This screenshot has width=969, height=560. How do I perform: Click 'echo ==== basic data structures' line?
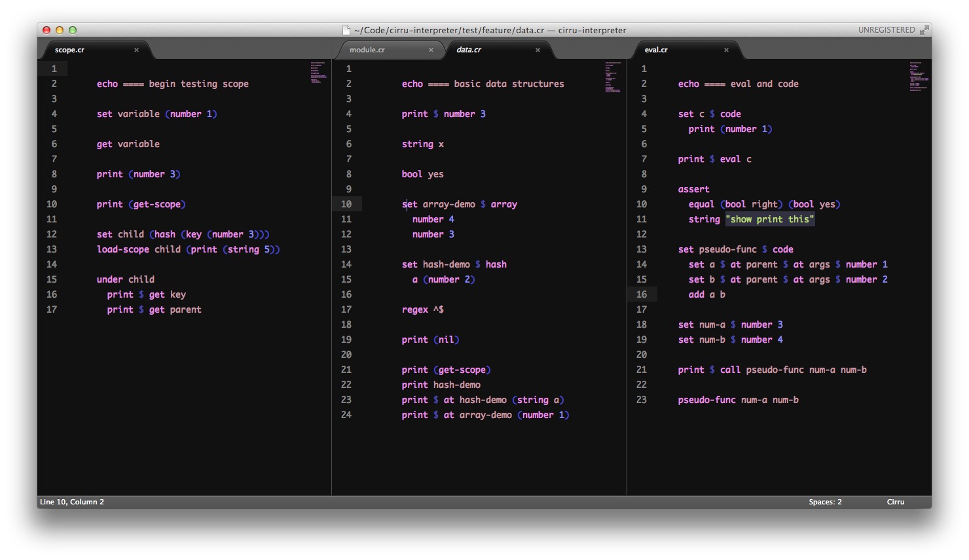[483, 84]
